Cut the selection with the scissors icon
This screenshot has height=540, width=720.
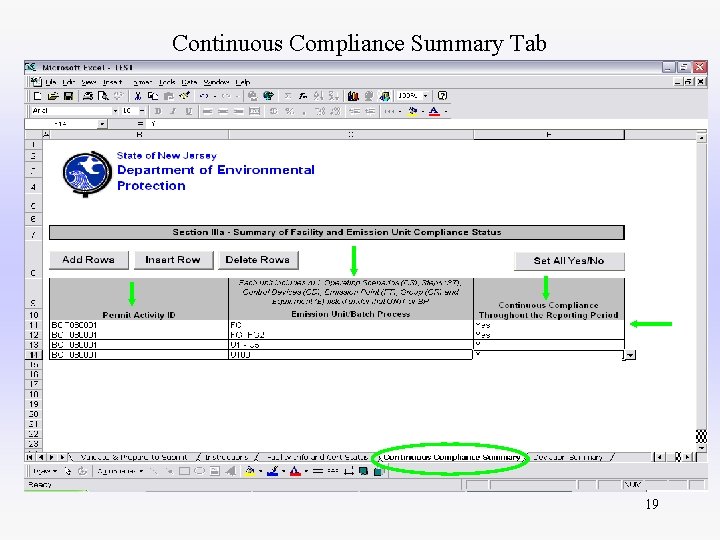click(x=137, y=96)
